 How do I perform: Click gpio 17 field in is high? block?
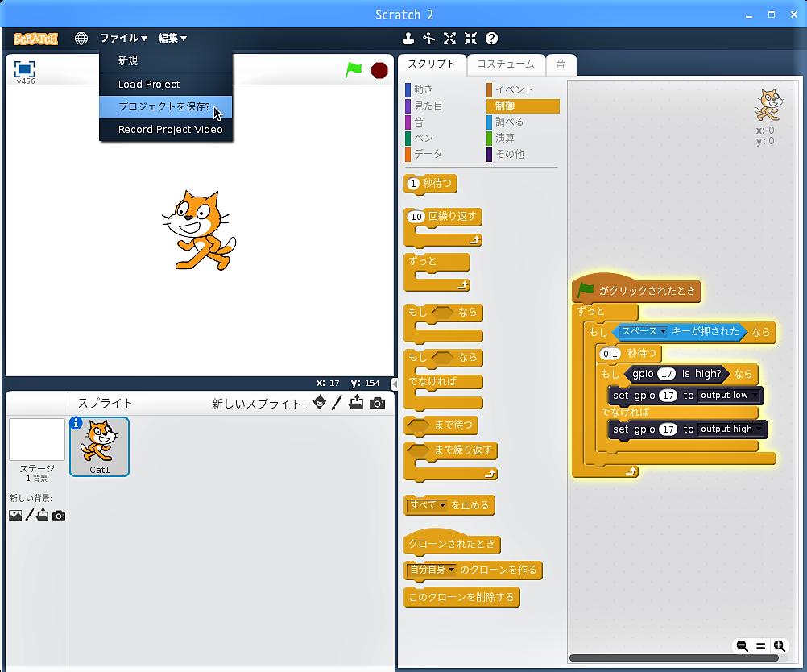667,374
